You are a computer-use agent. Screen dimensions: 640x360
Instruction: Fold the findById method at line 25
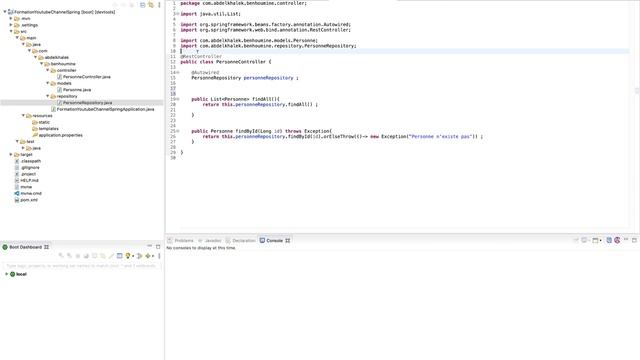pyautogui.click(x=178, y=131)
